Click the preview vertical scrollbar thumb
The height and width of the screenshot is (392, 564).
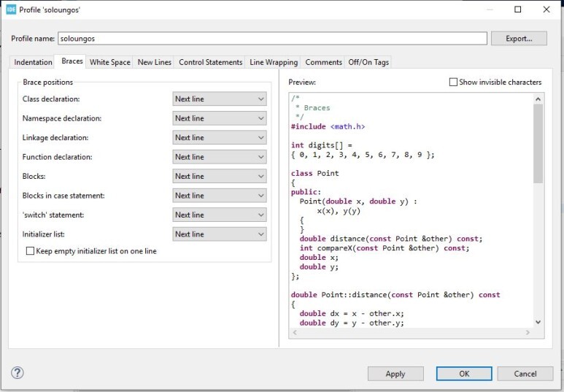click(538, 143)
